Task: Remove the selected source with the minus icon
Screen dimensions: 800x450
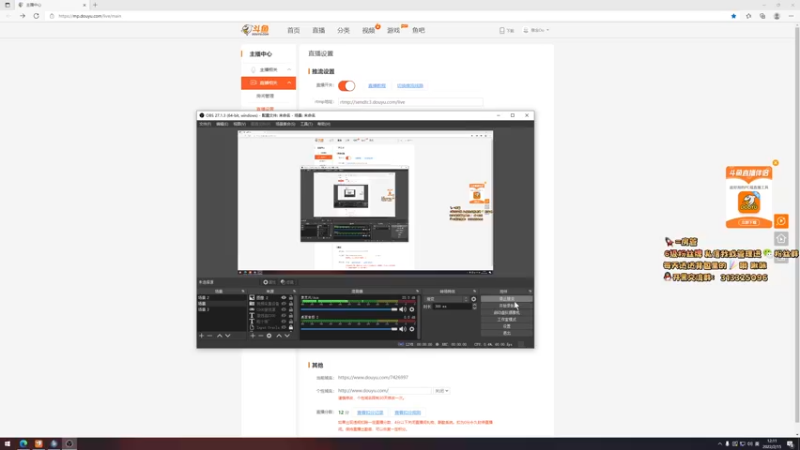Action: (x=261, y=336)
